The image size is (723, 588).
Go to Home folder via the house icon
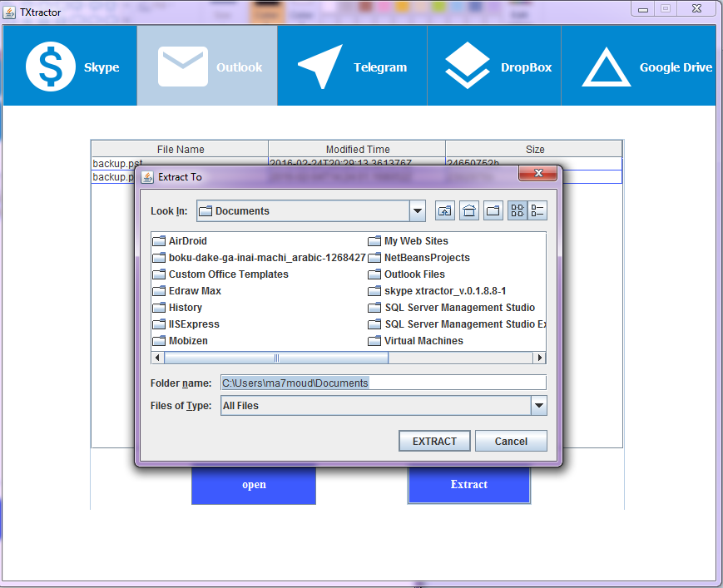[x=469, y=211]
